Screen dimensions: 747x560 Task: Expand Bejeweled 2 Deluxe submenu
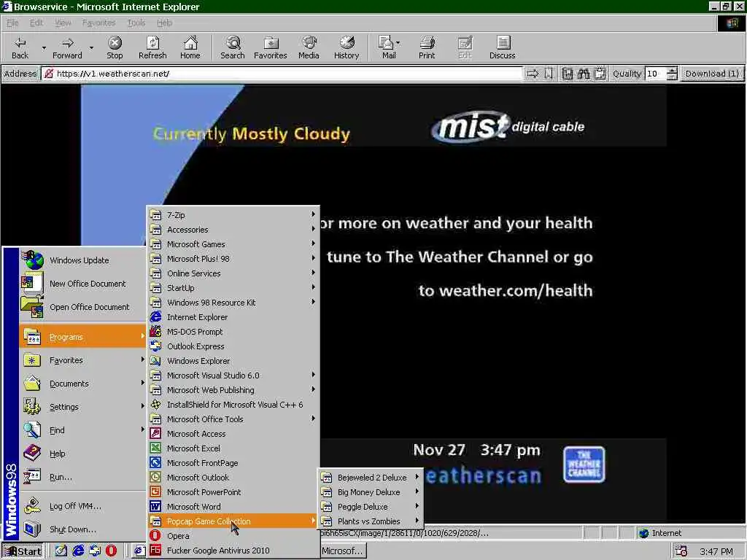click(371, 477)
